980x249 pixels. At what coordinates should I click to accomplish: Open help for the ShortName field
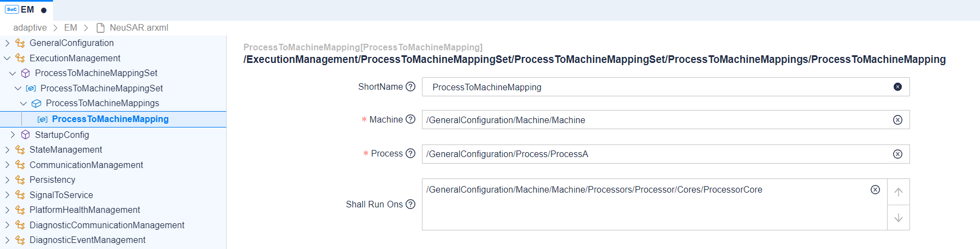[410, 86]
